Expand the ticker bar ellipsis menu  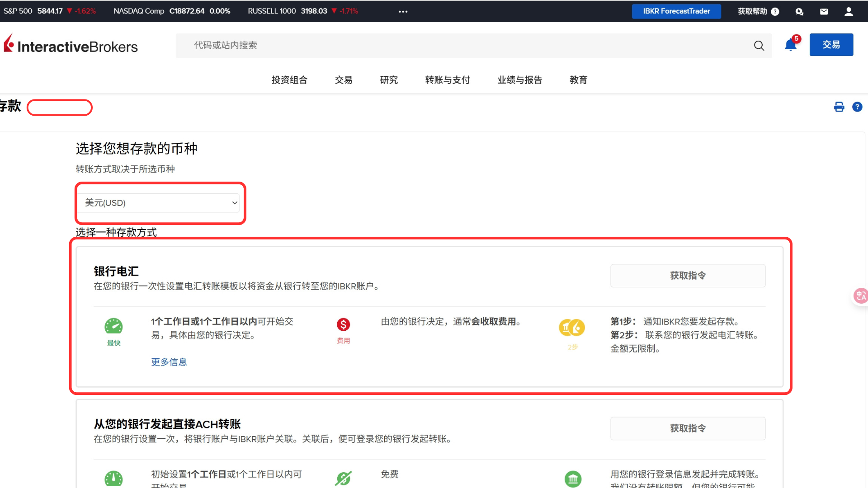point(403,12)
